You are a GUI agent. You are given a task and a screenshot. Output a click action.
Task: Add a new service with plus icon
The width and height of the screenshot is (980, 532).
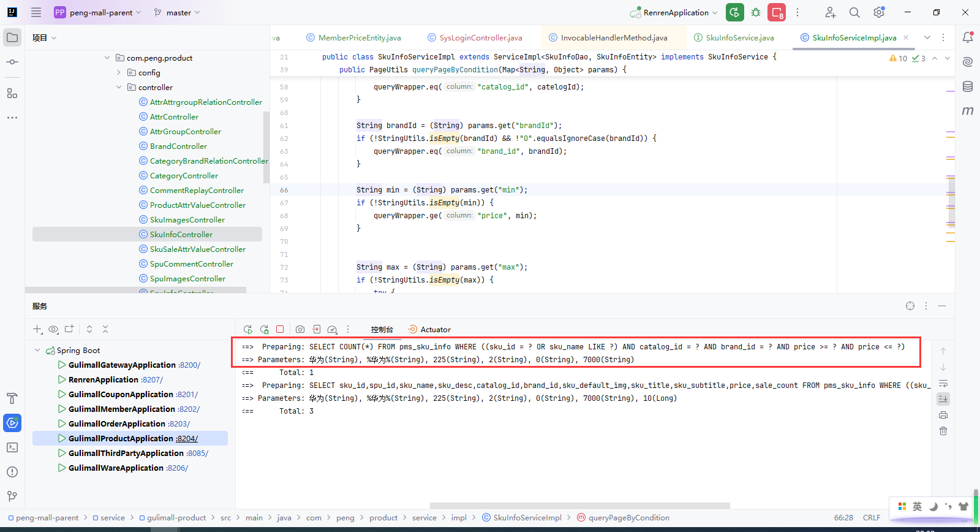pos(37,329)
